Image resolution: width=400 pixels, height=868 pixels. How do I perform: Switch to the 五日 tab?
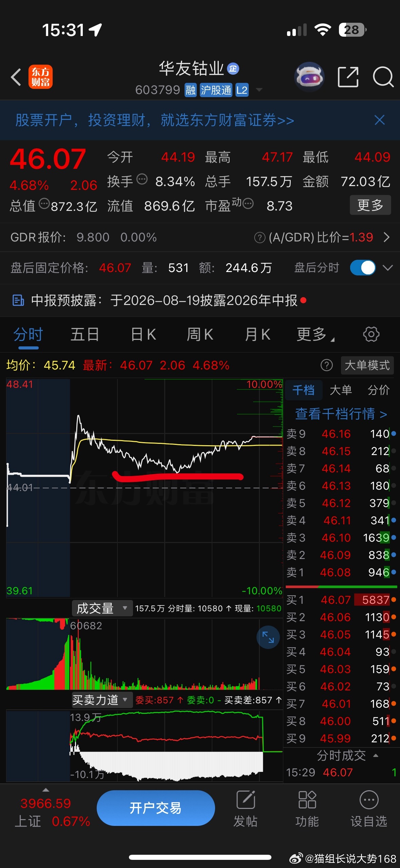click(85, 334)
